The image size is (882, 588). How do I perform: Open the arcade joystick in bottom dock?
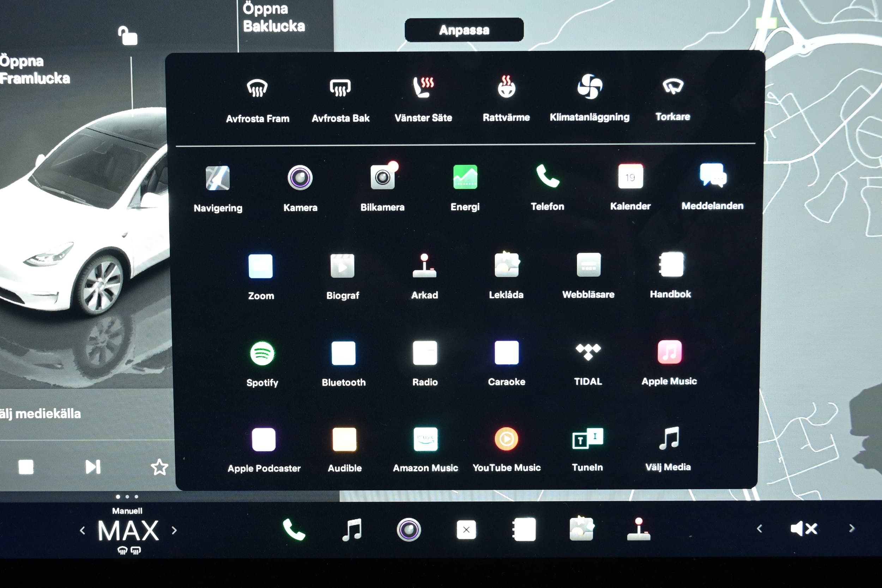(x=639, y=529)
